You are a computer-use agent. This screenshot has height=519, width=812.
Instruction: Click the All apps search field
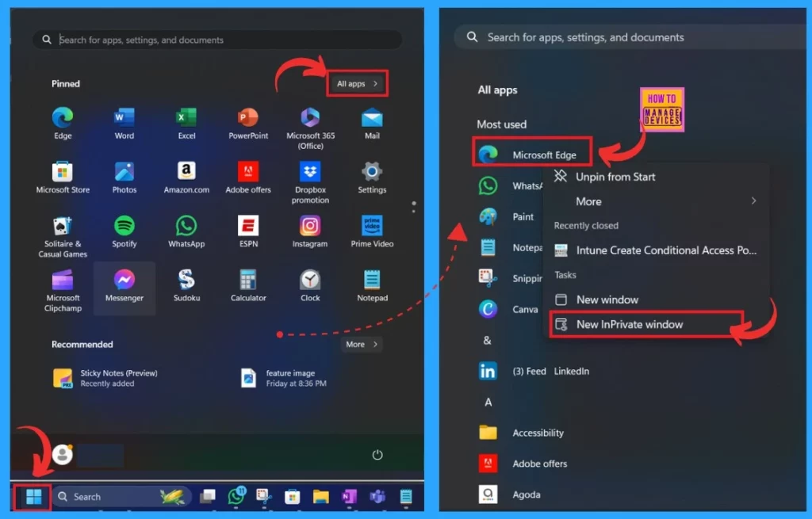tap(629, 37)
